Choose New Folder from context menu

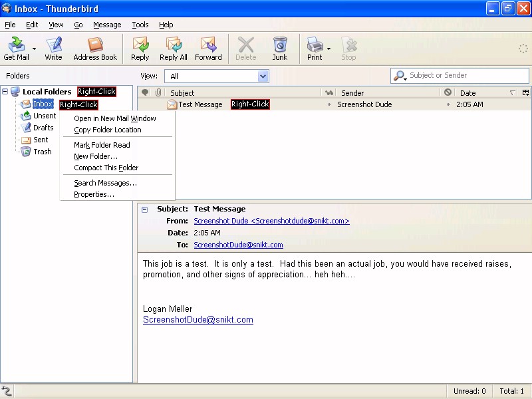point(118,156)
